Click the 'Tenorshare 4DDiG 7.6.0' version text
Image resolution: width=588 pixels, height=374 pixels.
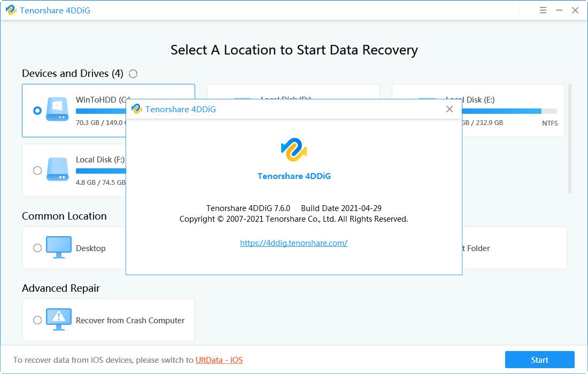click(248, 208)
